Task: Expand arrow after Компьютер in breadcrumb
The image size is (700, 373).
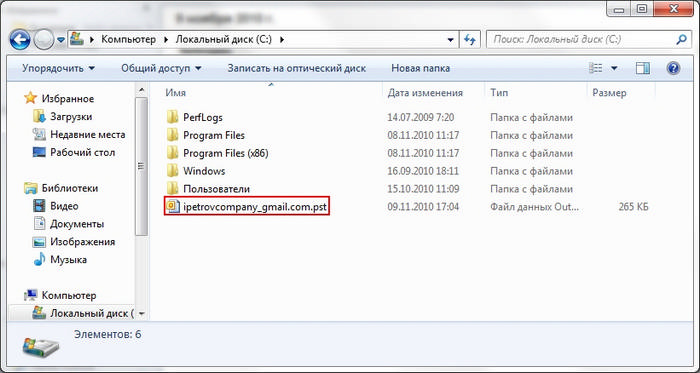Action: (x=166, y=39)
